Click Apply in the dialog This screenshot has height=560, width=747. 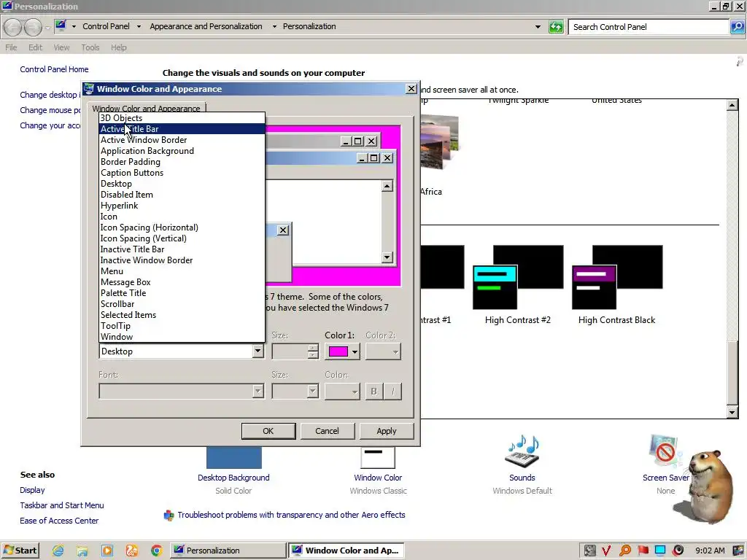pyautogui.click(x=387, y=431)
